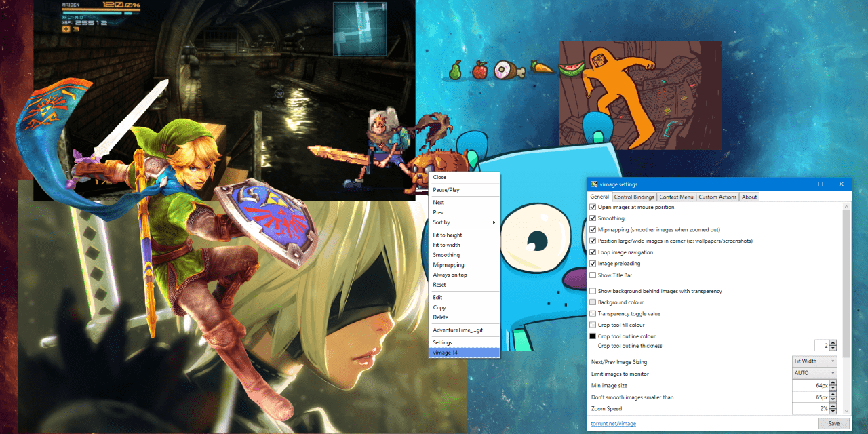Toggle Mipmapping from the context menu
Viewport: 868px width, 434px height.
464,265
